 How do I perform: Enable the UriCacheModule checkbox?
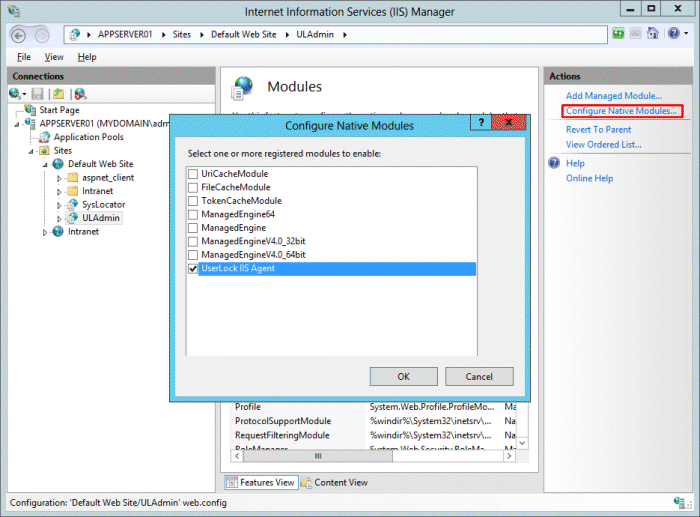pyautogui.click(x=193, y=174)
